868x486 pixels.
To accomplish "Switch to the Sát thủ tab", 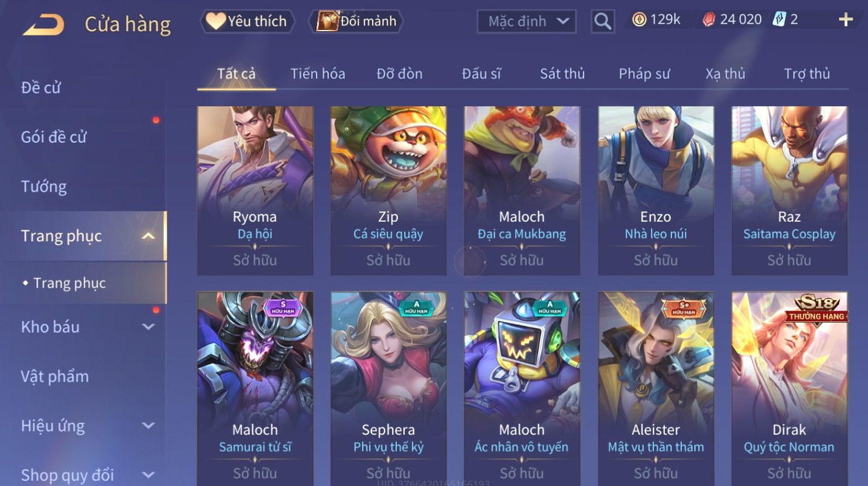I will [x=562, y=74].
